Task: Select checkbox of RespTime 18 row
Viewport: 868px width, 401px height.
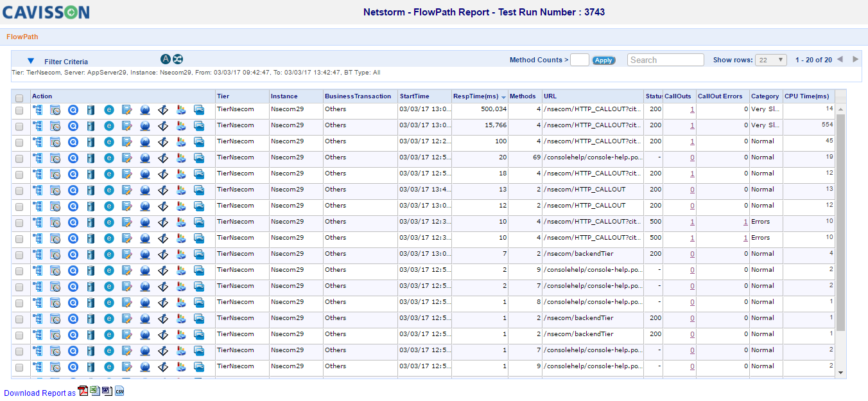Action: tap(19, 175)
